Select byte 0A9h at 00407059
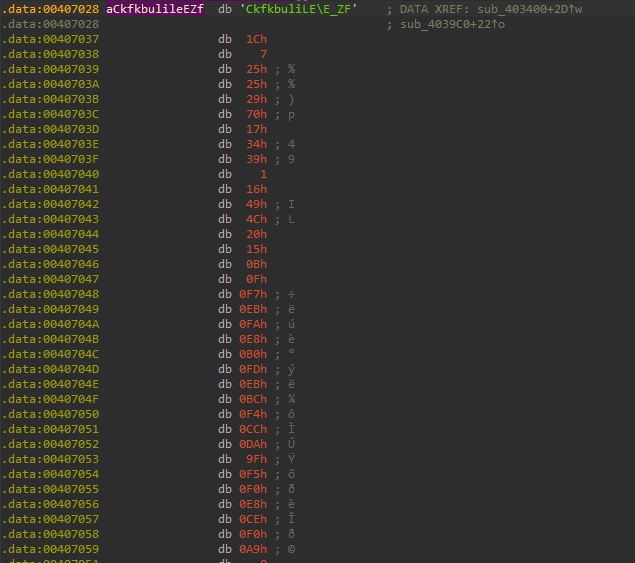 (253, 549)
